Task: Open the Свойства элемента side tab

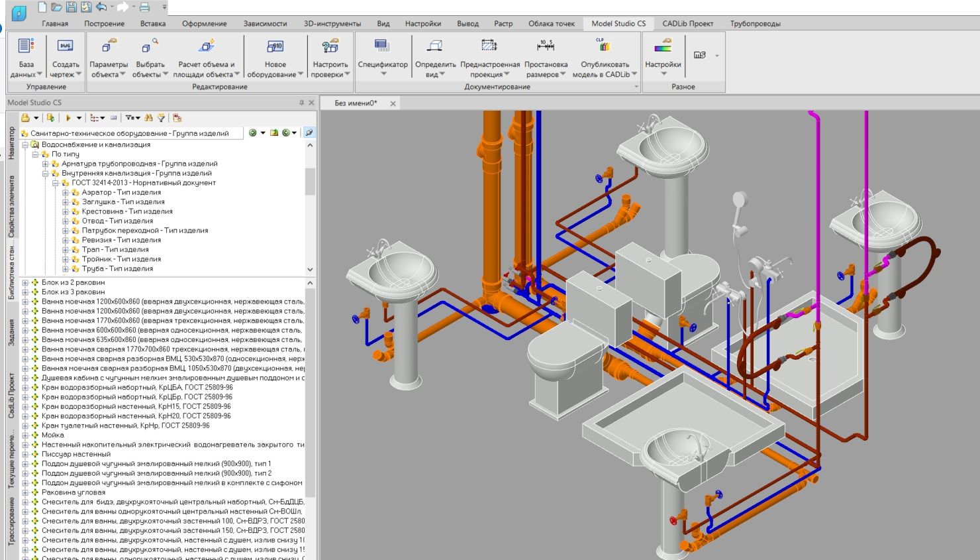Action: [11, 207]
